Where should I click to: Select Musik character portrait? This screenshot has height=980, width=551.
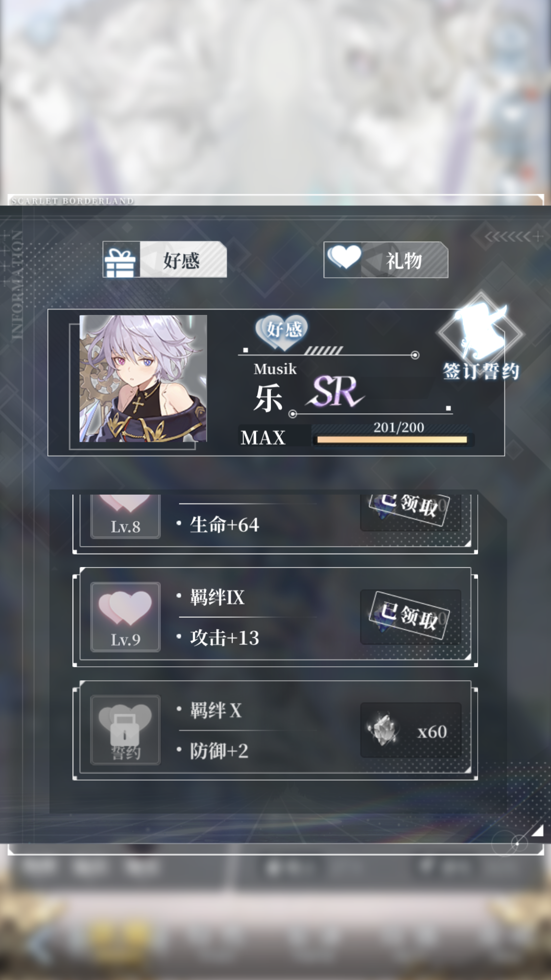[x=143, y=379]
